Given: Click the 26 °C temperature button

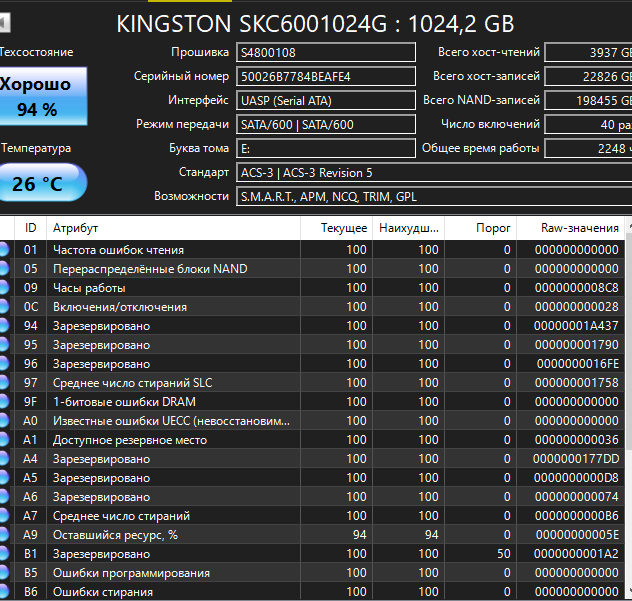Looking at the screenshot, I should tap(43, 182).
